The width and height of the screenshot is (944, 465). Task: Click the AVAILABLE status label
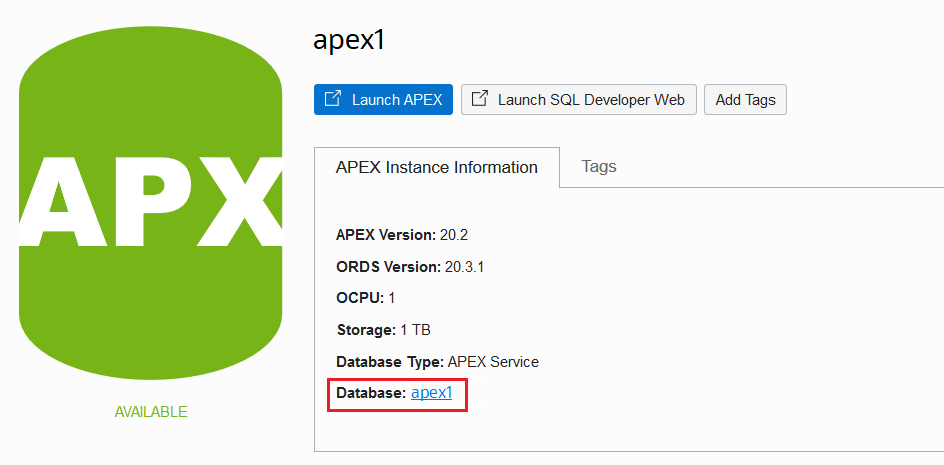(x=151, y=412)
